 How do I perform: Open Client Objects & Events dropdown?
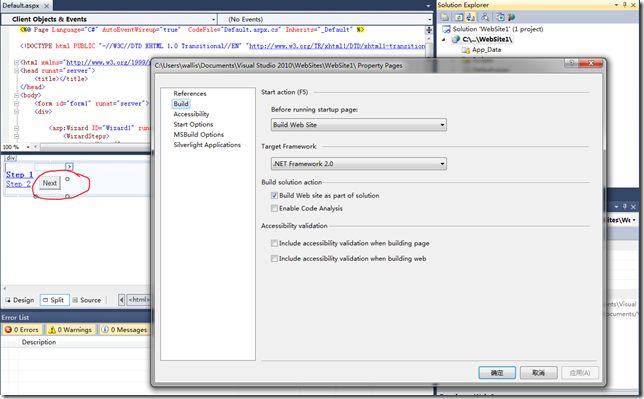(x=109, y=19)
